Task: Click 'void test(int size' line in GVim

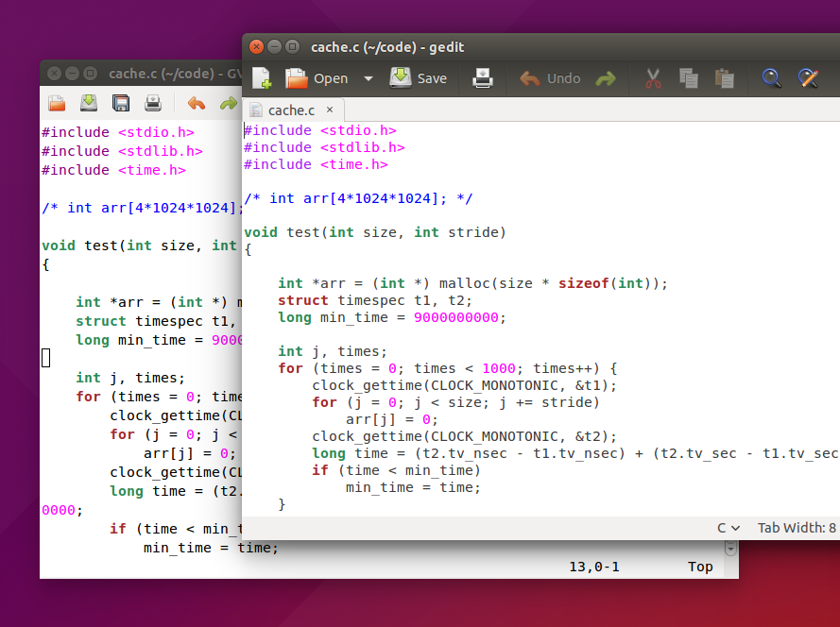Action: pos(139,246)
